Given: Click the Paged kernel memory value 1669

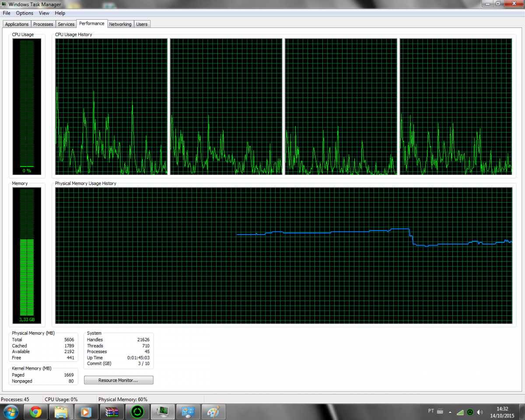Looking at the screenshot, I should coord(69,375).
